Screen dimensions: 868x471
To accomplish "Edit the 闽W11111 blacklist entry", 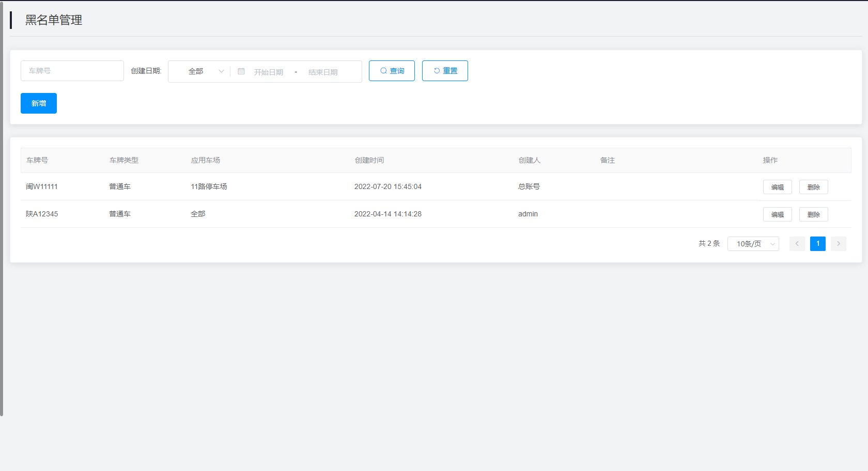I will pyautogui.click(x=777, y=187).
